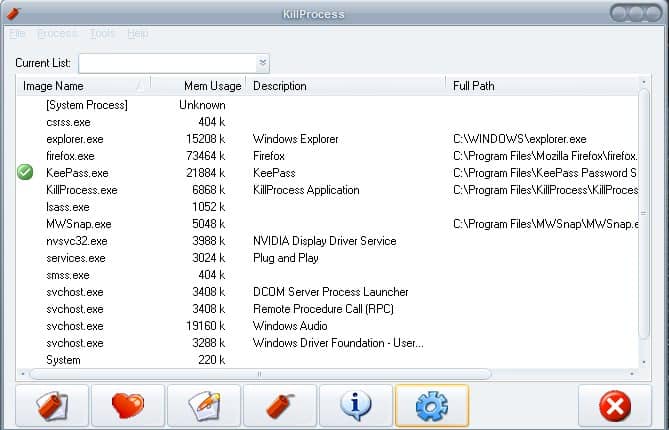
Task: Click the single dynamite stick kill button
Action: (280, 406)
